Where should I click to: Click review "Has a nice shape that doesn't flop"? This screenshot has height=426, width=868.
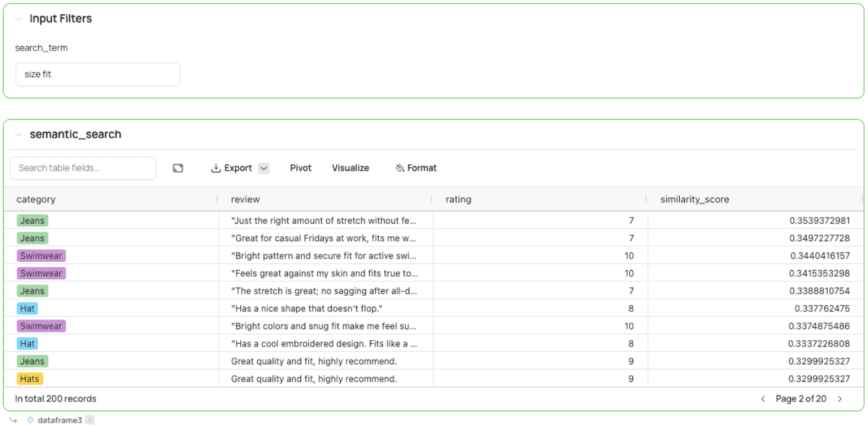click(x=307, y=308)
